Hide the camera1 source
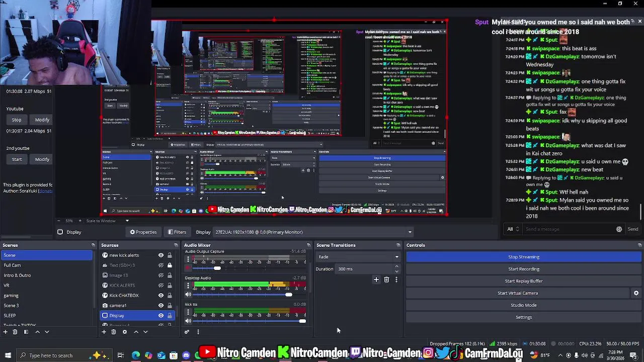This screenshot has width=644, height=362. (x=161, y=306)
